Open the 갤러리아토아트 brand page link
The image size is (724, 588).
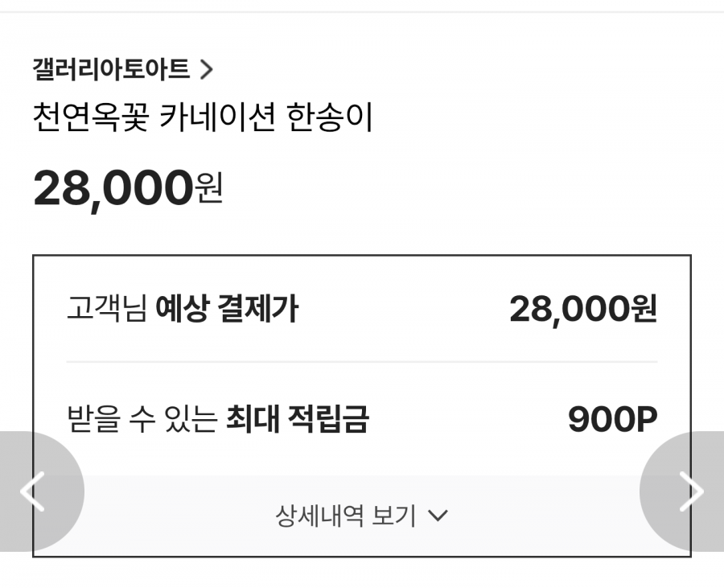[x=111, y=70]
